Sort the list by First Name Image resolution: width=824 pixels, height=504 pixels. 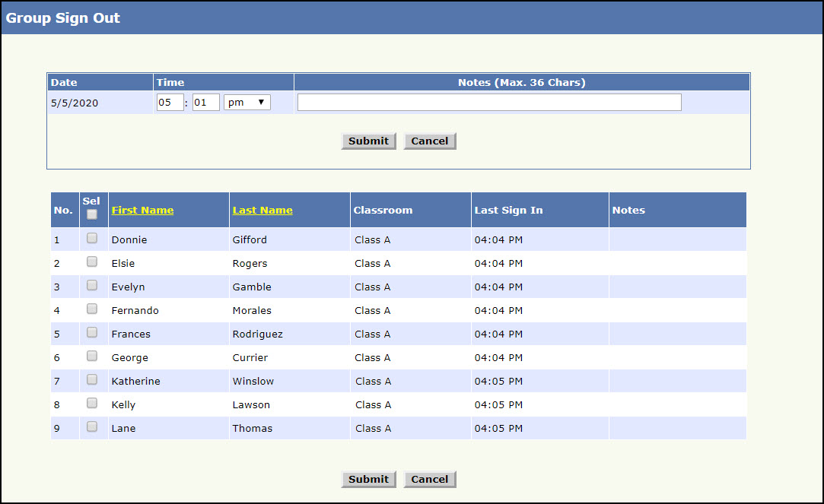142,211
